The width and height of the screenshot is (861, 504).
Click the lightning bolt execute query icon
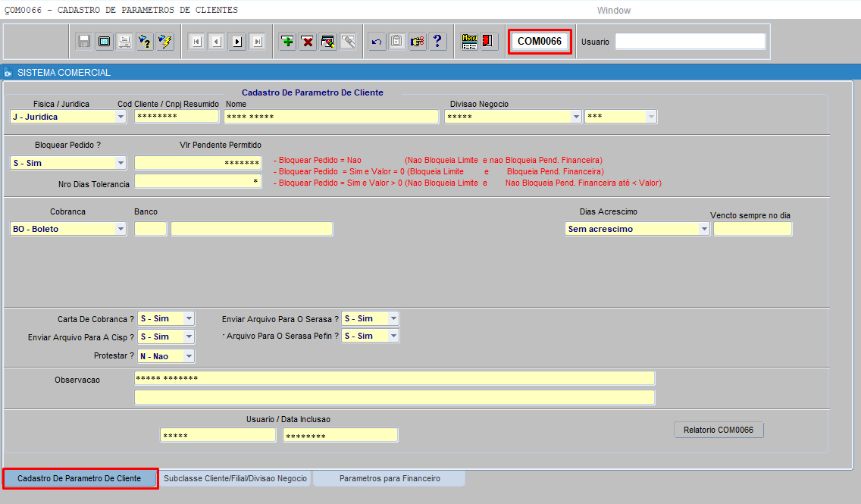click(x=164, y=42)
